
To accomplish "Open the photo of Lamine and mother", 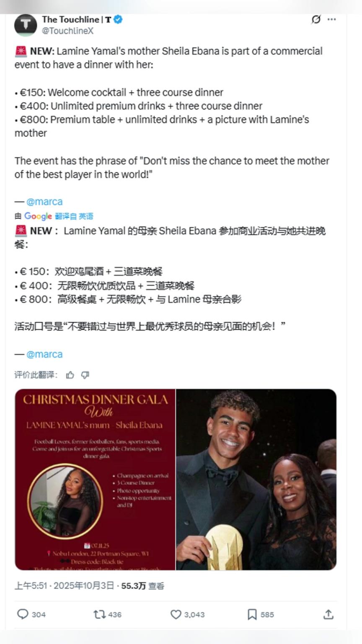I will tap(256, 479).
